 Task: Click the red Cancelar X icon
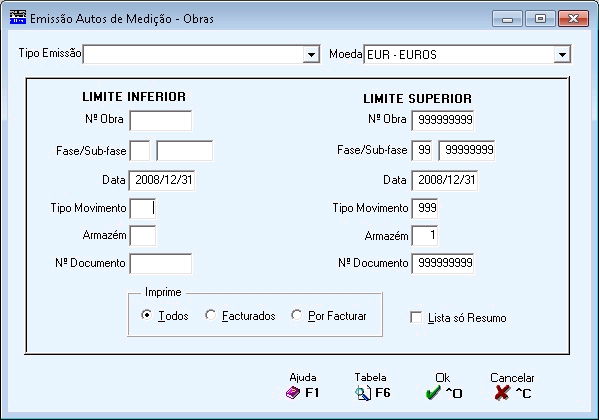pos(502,392)
